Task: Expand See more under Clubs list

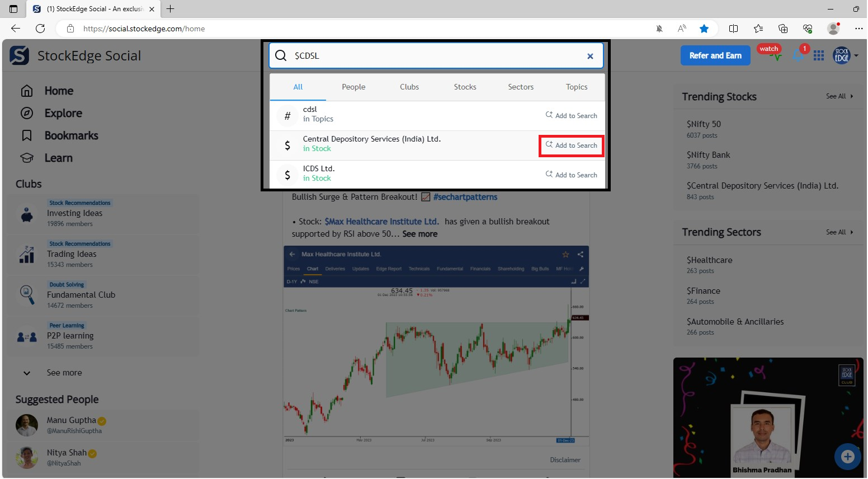Action: pyautogui.click(x=64, y=373)
